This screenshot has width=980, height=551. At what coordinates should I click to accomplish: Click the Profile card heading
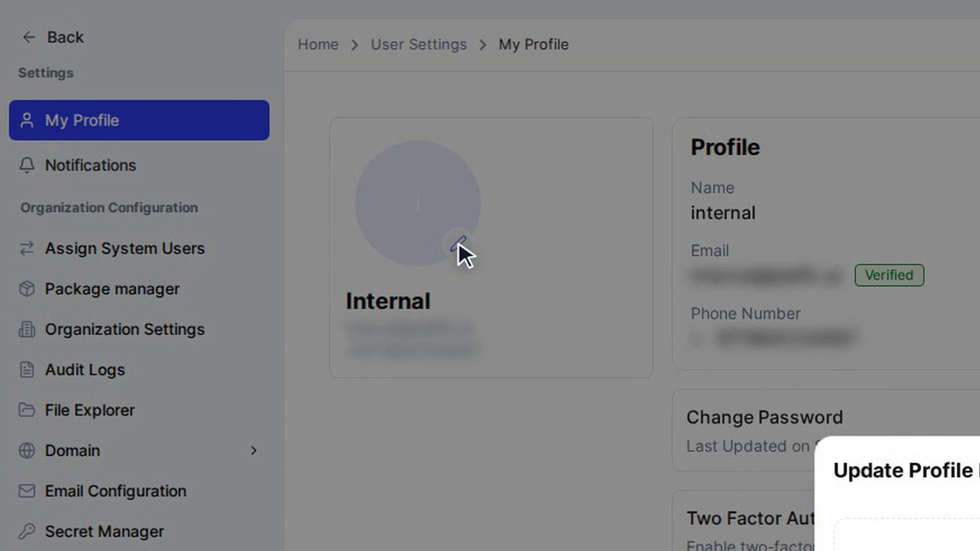pos(725,147)
